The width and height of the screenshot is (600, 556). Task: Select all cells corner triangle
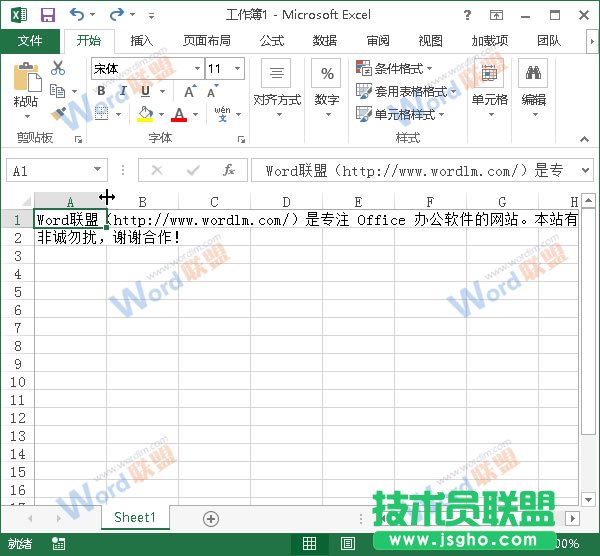25,201
